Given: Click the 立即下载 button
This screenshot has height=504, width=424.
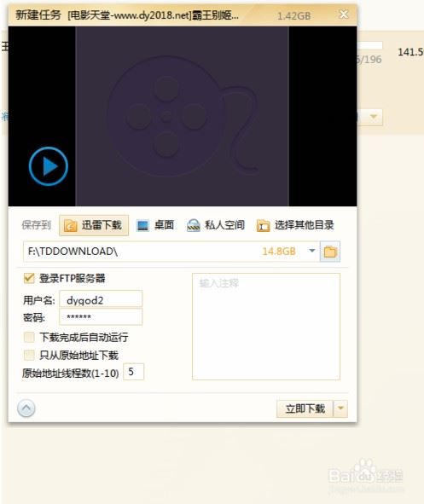Looking at the screenshot, I should pos(305,408).
